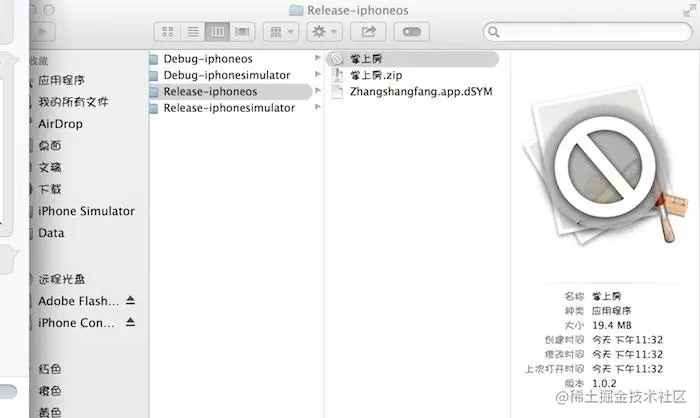Open the item arrangement dropdown
The height and width of the screenshot is (418, 700).
click(280, 32)
